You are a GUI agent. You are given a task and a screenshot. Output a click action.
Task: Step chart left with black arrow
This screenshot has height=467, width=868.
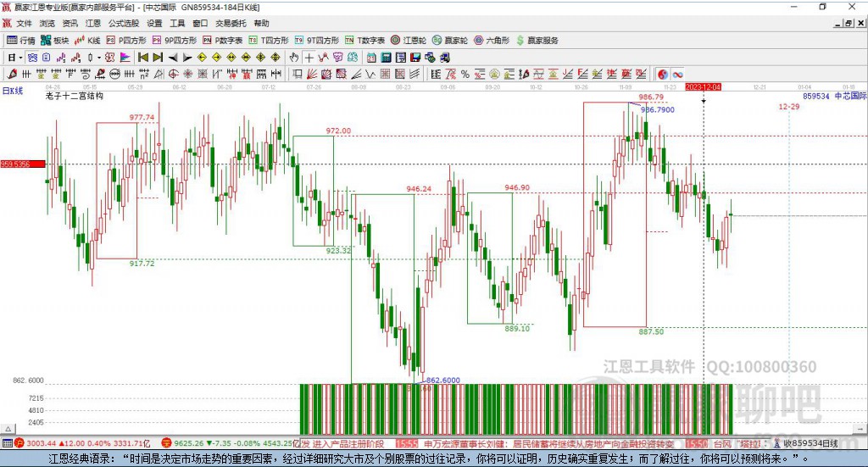173,58
